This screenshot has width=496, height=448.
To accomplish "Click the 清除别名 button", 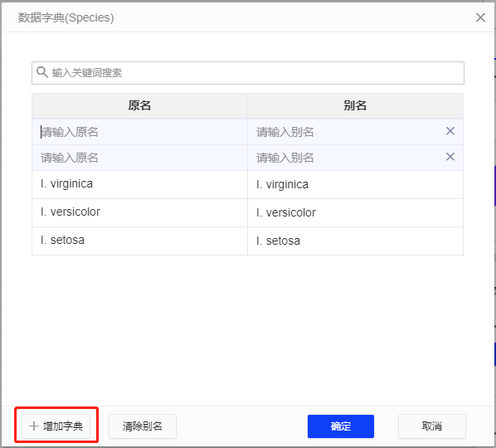I will coord(143,426).
